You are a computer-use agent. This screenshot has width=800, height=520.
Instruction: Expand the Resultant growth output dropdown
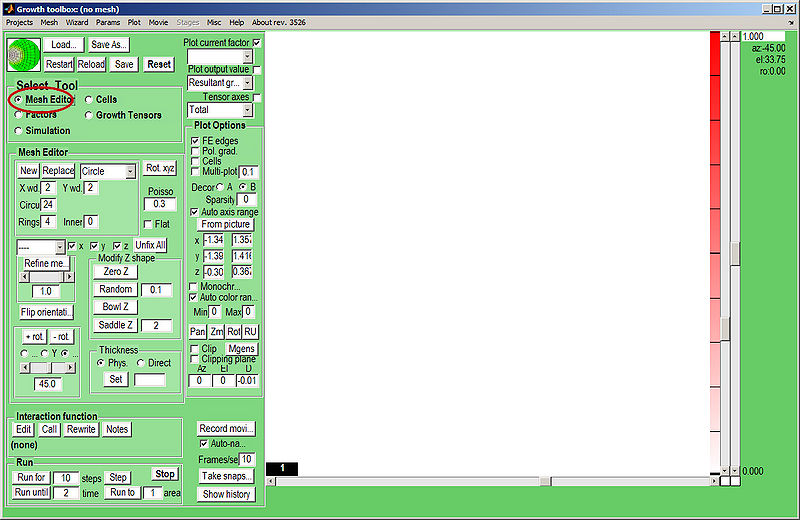tap(220, 83)
